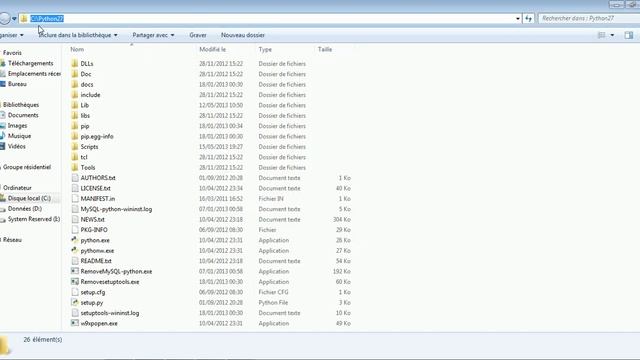Select the Scripts folder icon

coord(75,147)
